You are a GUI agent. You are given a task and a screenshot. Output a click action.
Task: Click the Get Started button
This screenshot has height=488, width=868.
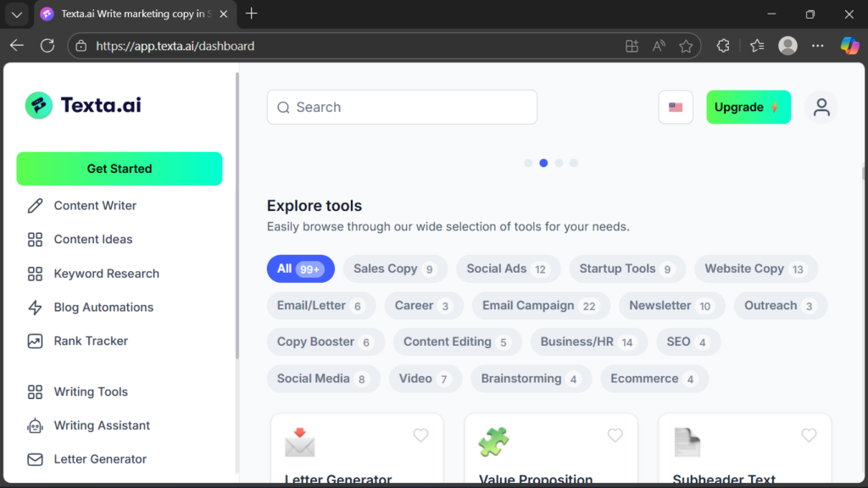[119, 169]
